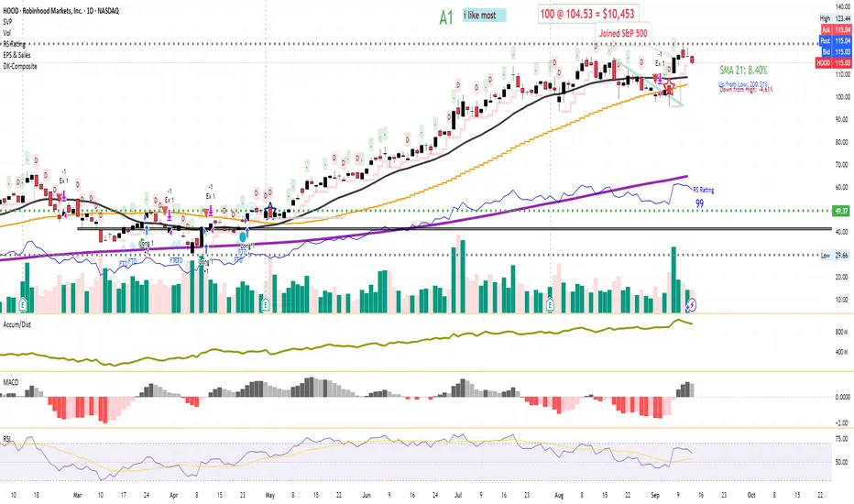Open the earnings E marker before March
The height and width of the screenshot is (504, 854).
click(24, 304)
